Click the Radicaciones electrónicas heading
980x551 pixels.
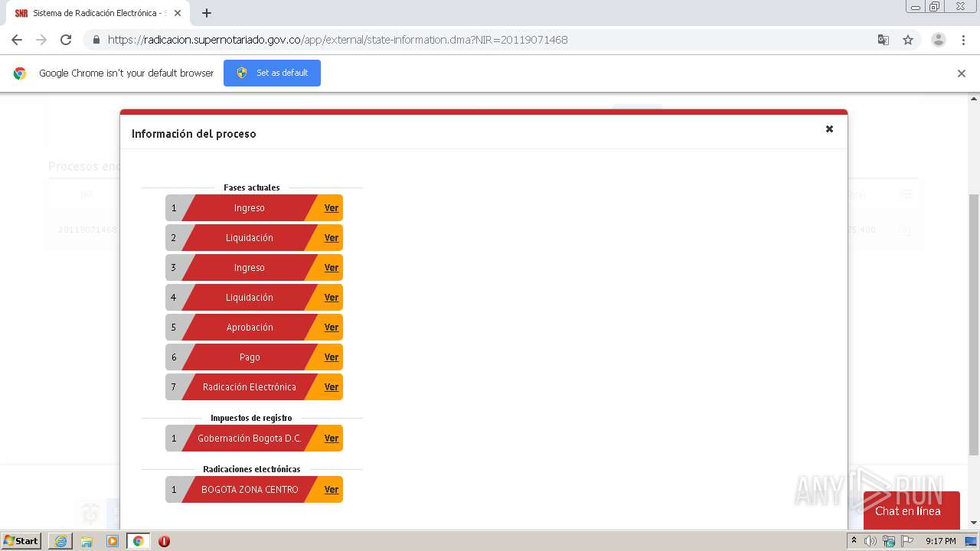tap(252, 469)
